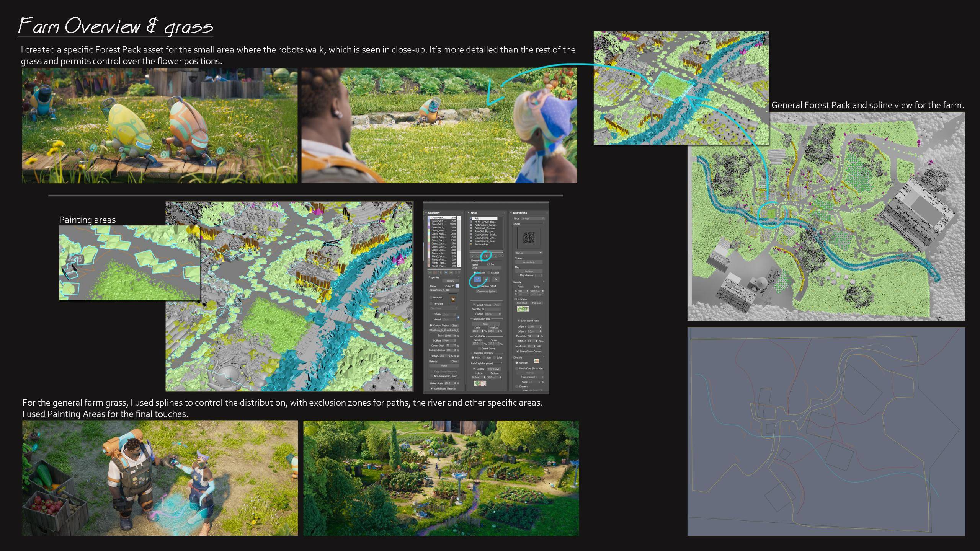Collapse the Areas rollout
This screenshot has width=980, height=551.
point(469,213)
